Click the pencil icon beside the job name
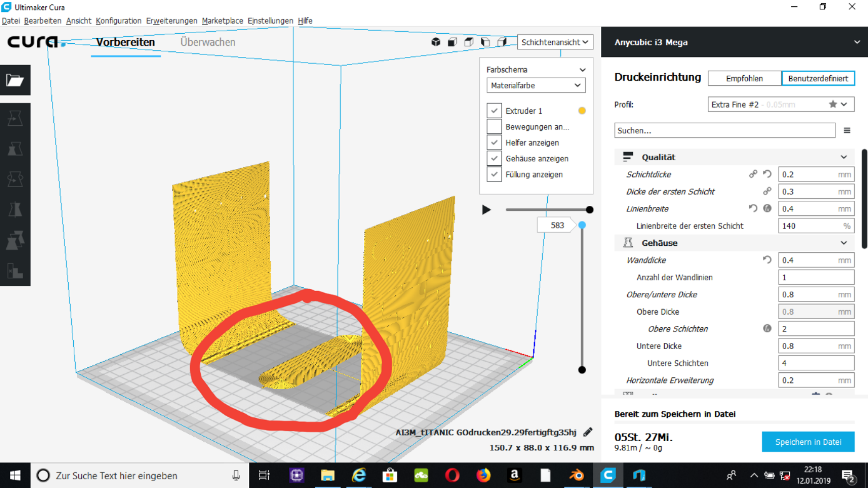This screenshot has width=868, height=488. (x=588, y=432)
